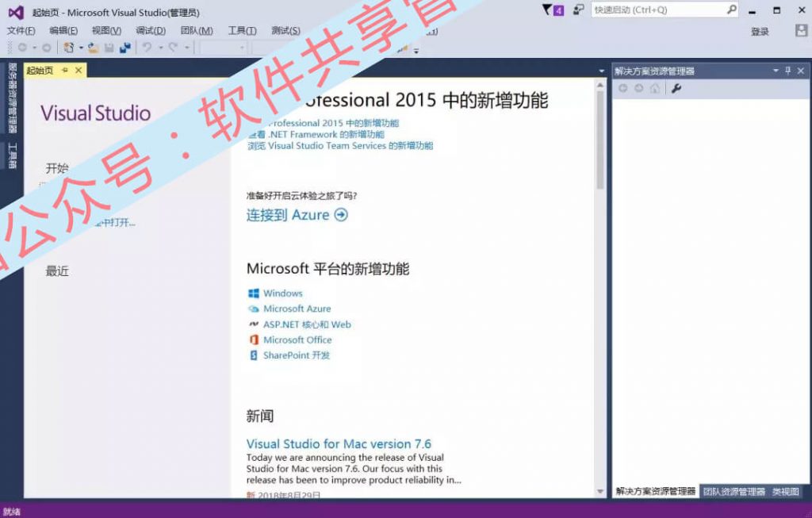The image size is (812, 518).
Task: Click the Navigate Backward toolbar button
Action: (x=22, y=48)
